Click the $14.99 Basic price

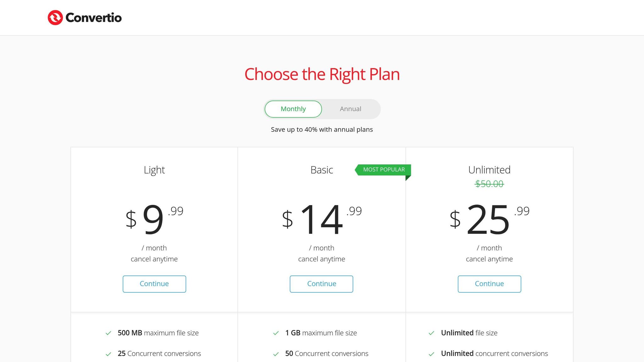pos(322,219)
